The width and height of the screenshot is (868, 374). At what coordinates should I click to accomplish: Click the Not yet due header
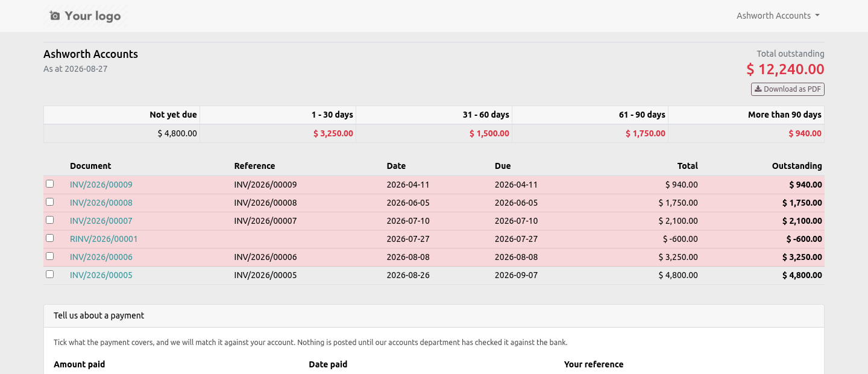pyautogui.click(x=174, y=115)
